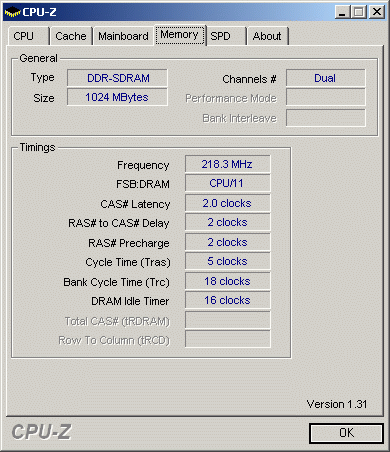The width and height of the screenshot is (390, 452).
Task: Click the CPU-Z chip icon in title bar
Action: click(x=12, y=13)
